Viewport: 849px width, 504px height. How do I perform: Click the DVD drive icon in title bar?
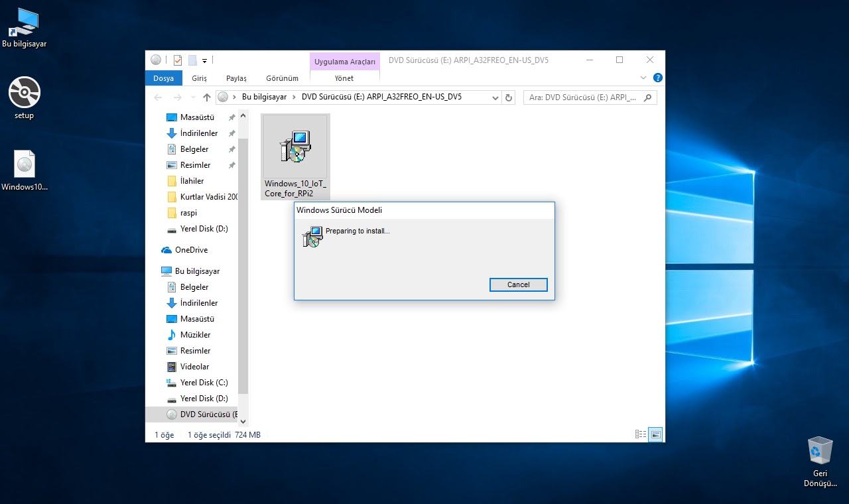(x=156, y=60)
